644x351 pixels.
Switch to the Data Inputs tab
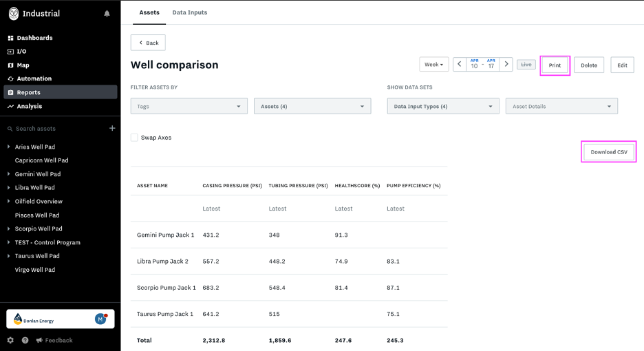190,12
